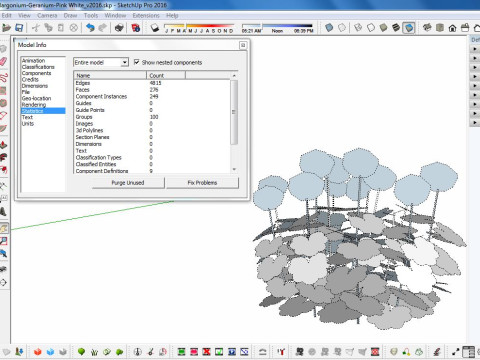Screen dimensions: 480x360
Task: Expand the third tray panel arrow
Action: (x=474, y=67)
